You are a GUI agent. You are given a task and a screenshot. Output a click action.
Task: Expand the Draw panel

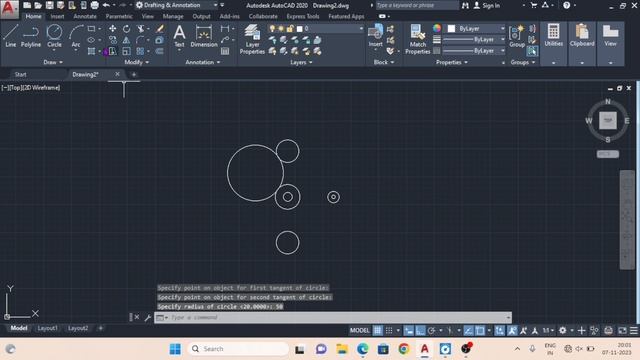53,62
